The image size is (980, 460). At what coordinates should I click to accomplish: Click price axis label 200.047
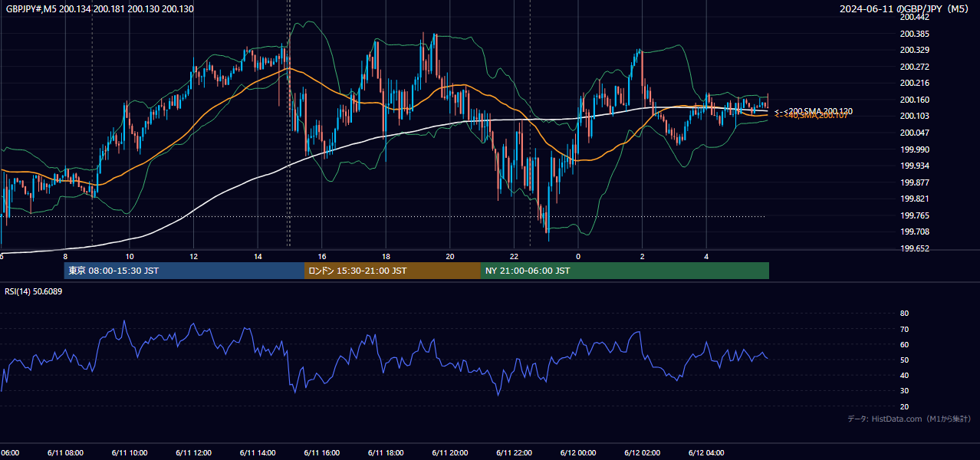(914, 133)
